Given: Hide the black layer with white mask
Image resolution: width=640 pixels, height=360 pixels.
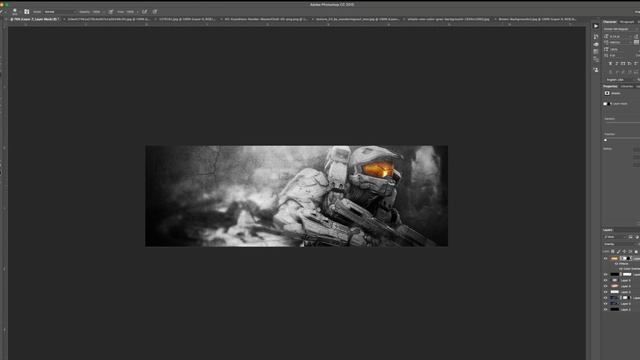Looking at the screenshot, I should coord(606,275).
